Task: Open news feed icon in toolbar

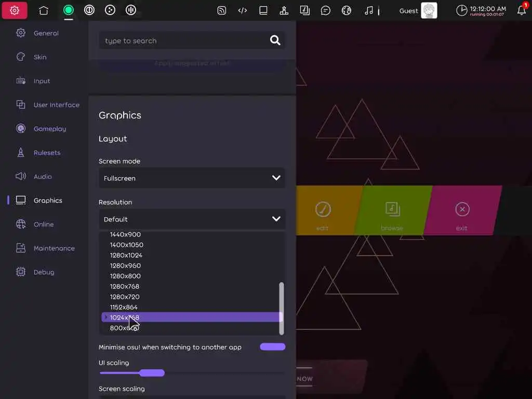Action: click(221, 10)
